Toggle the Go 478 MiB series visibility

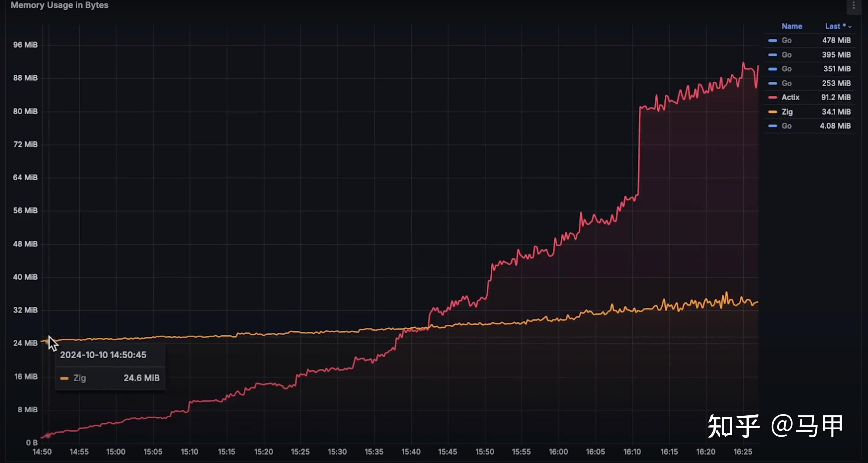(x=787, y=40)
